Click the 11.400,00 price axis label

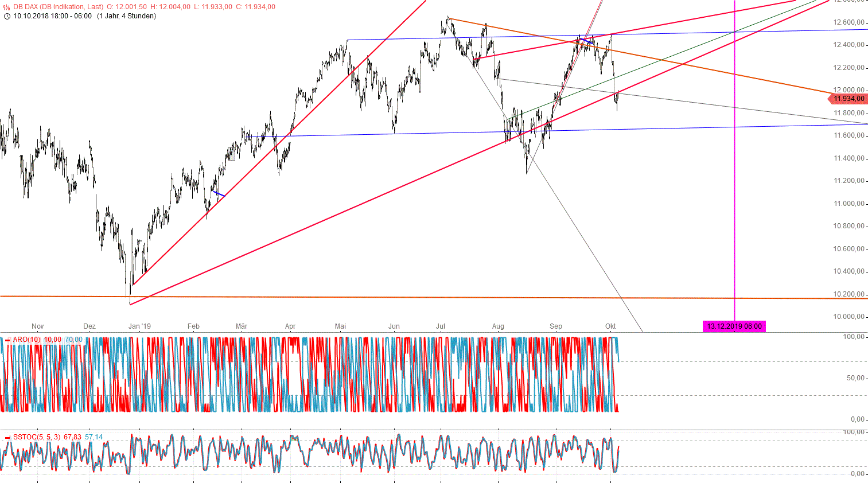click(x=848, y=158)
